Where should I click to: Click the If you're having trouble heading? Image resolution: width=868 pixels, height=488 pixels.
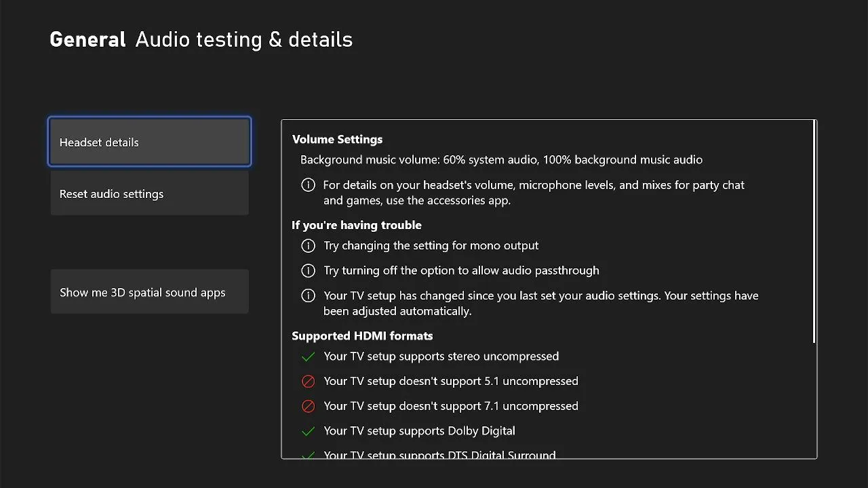[x=357, y=225]
